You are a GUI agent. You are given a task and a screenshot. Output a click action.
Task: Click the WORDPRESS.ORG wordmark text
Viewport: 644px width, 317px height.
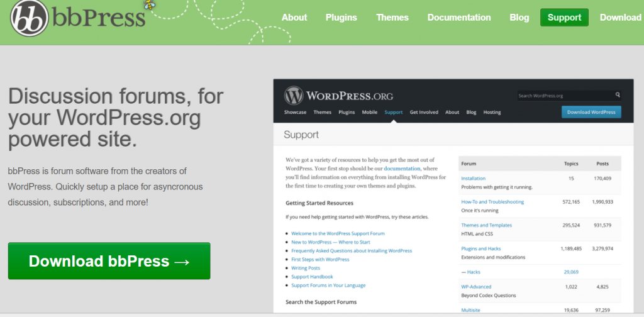click(x=350, y=96)
